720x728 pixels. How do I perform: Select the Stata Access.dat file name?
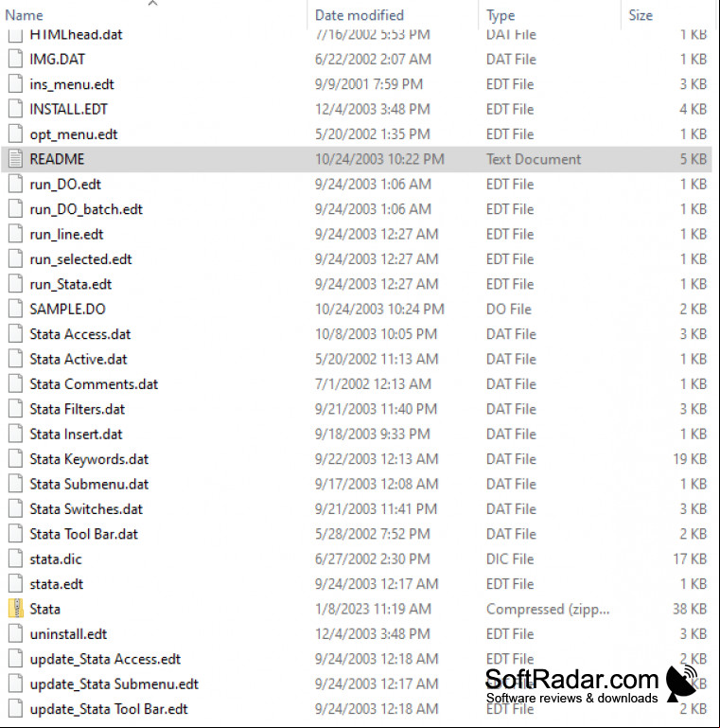(x=80, y=334)
